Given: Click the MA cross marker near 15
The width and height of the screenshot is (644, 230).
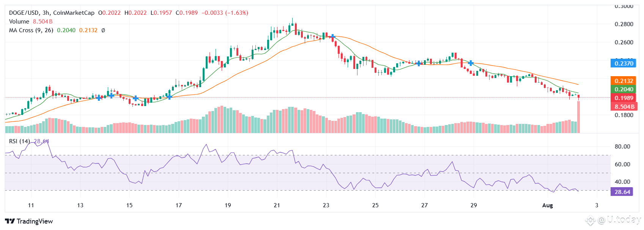Looking at the screenshot, I should (x=135, y=99).
